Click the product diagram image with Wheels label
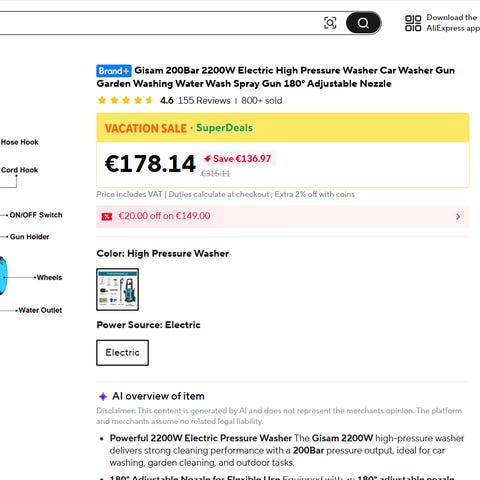480x480 pixels. click(x=32, y=227)
